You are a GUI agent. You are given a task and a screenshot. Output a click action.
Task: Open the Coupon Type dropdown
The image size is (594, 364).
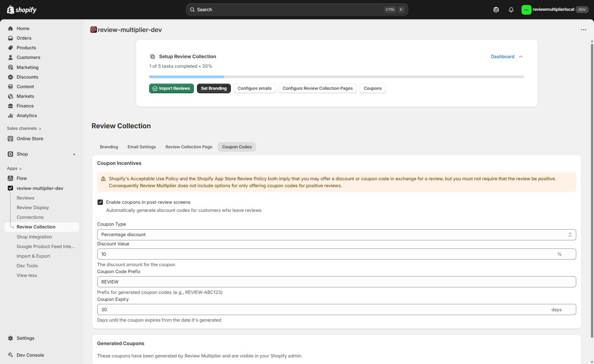pyautogui.click(x=335, y=234)
